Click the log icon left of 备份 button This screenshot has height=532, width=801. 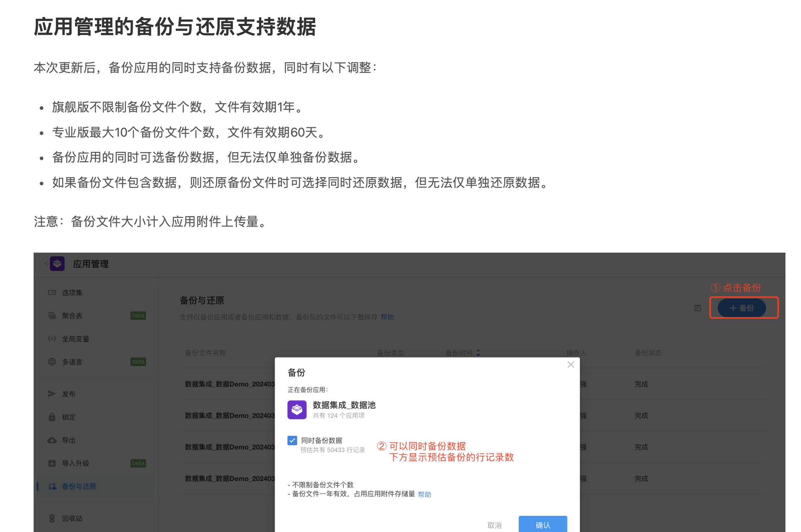[698, 308]
